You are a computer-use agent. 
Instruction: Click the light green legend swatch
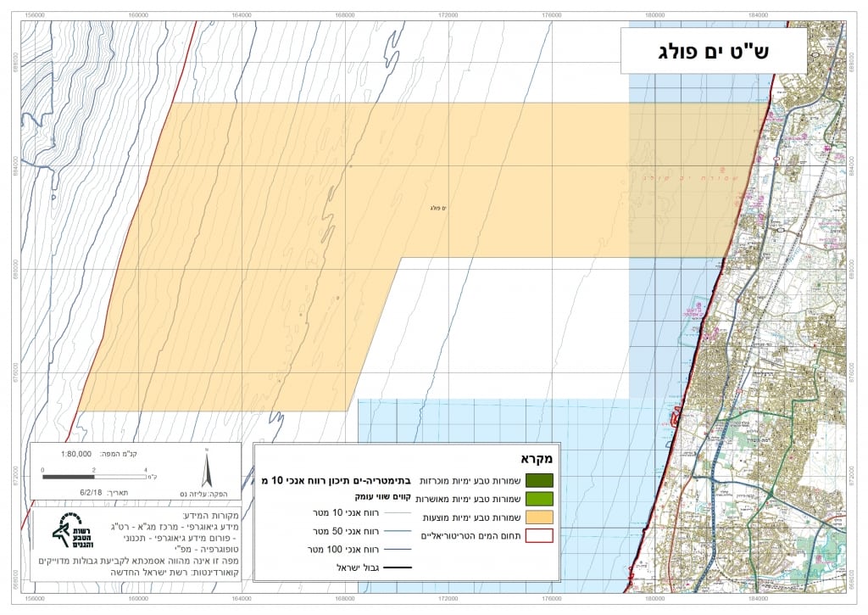tap(539, 498)
